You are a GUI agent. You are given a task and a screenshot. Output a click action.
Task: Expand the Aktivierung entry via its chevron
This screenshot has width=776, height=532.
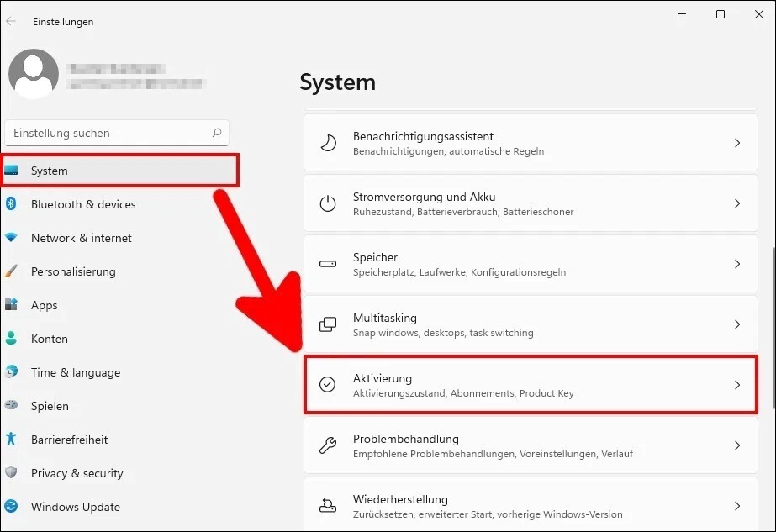737,385
